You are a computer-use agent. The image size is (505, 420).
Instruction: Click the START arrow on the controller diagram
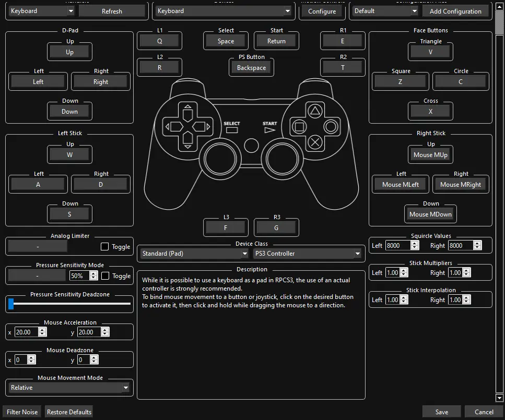tap(269, 130)
